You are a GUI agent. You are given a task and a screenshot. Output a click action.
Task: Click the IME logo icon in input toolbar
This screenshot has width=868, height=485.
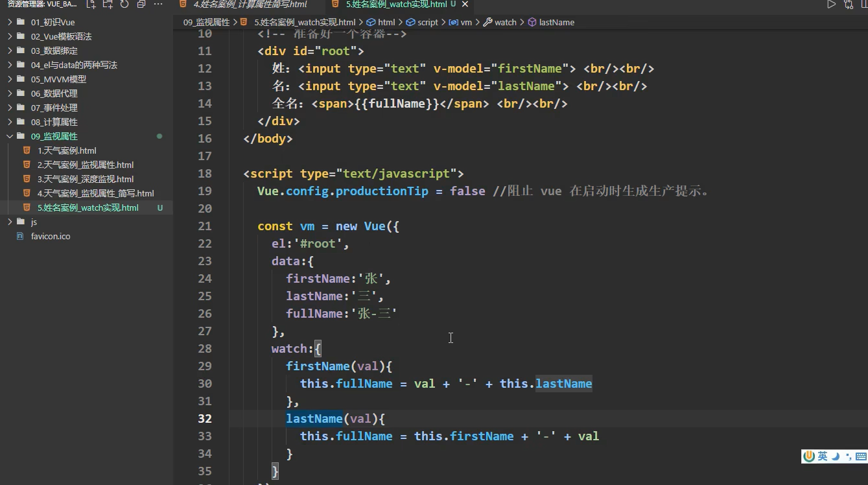pos(808,456)
